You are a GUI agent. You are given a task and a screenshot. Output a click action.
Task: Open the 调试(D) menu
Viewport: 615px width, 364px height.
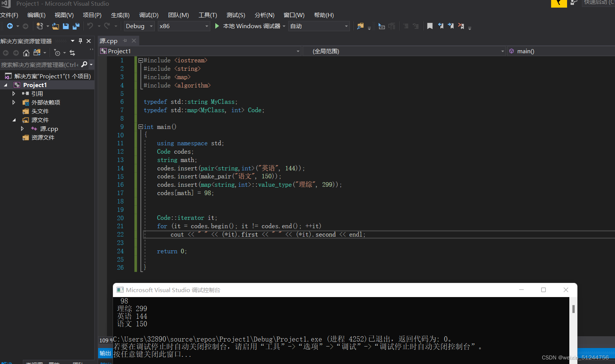point(148,15)
